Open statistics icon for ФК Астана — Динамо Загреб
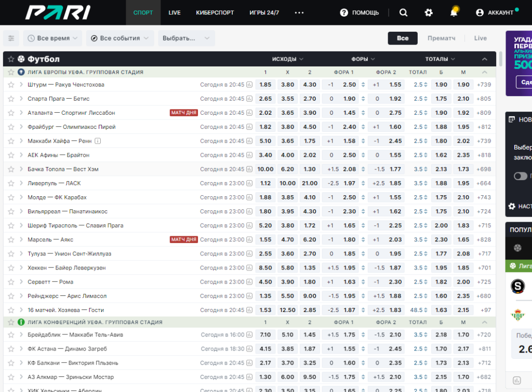 tap(249, 349)
